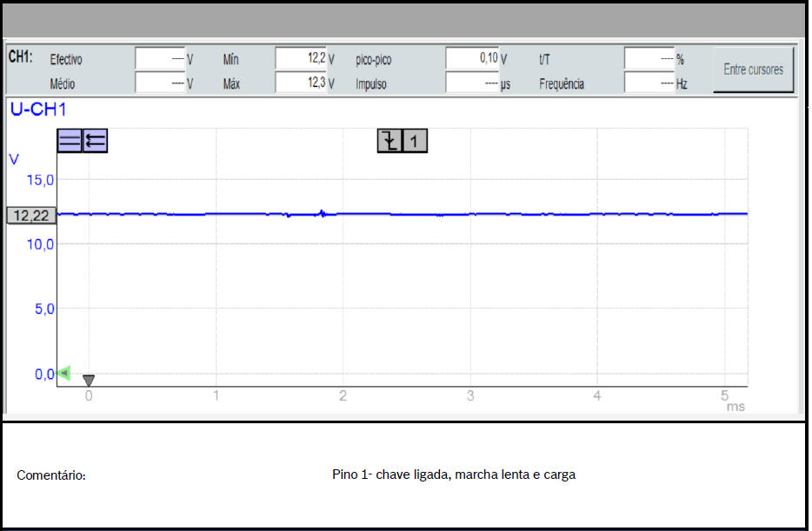The image size is (812, 531).
Task: Click the CH1: channel label
Action: pos(21,57)
